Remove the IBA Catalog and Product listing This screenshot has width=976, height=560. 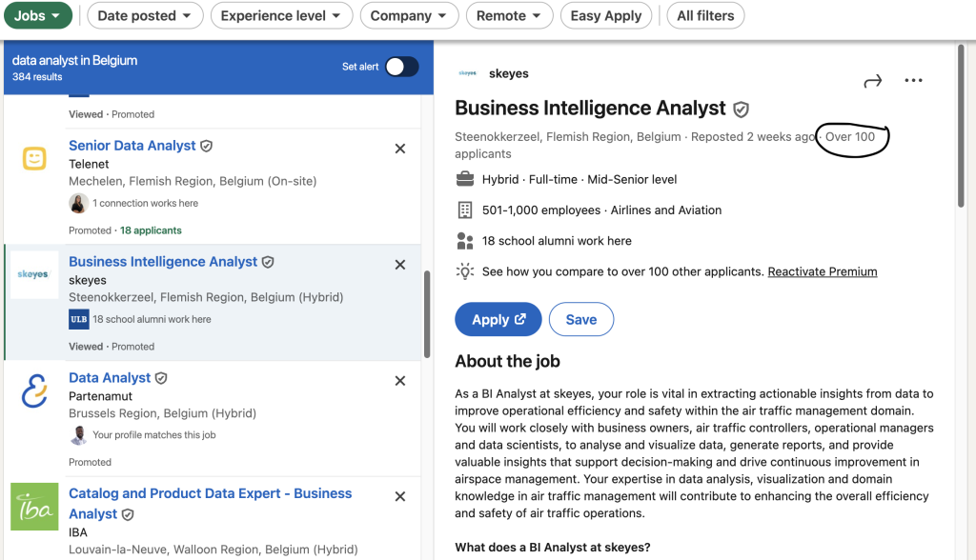click(400, 496)
